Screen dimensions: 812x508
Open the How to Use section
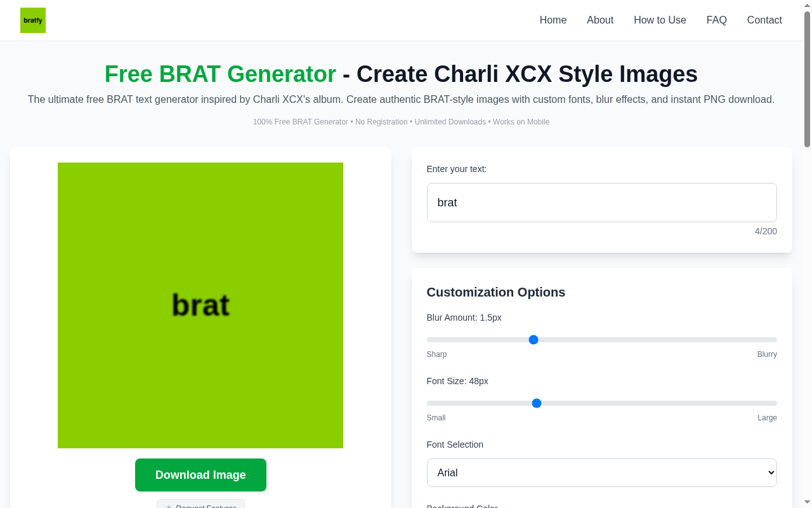coord(660,20)
